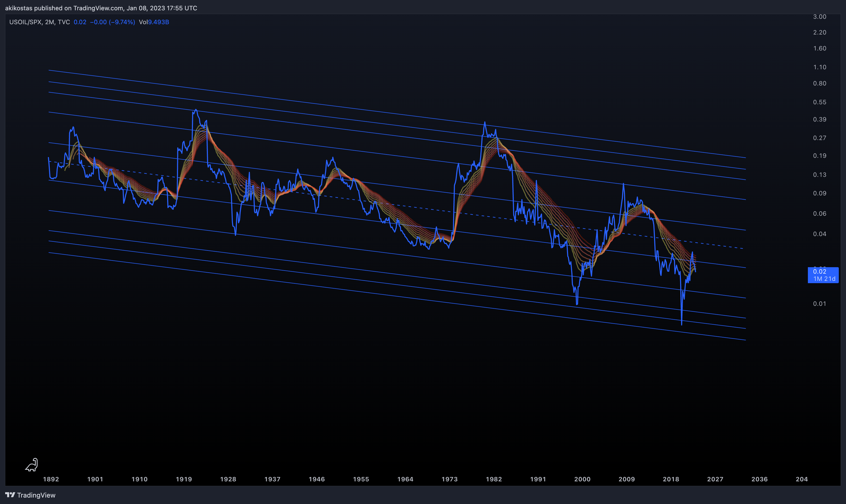This screenshot has height=504, width=846.
Task: Click the 0.01 price axis label
Action: (x=819, y=304)
